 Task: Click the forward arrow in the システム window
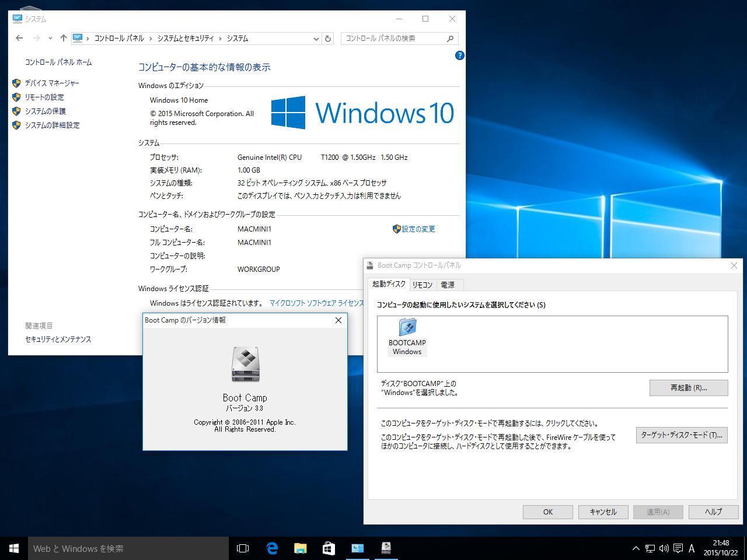[x=36, y=38]
